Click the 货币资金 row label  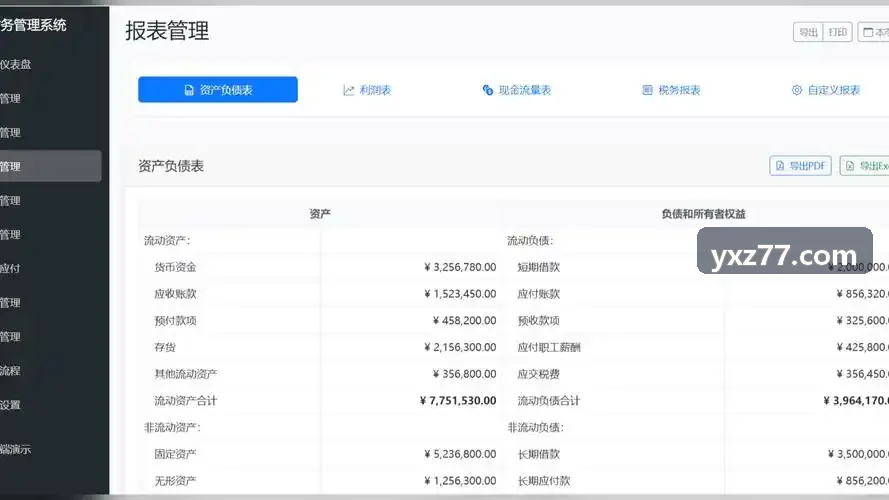[x=175, y=267]
